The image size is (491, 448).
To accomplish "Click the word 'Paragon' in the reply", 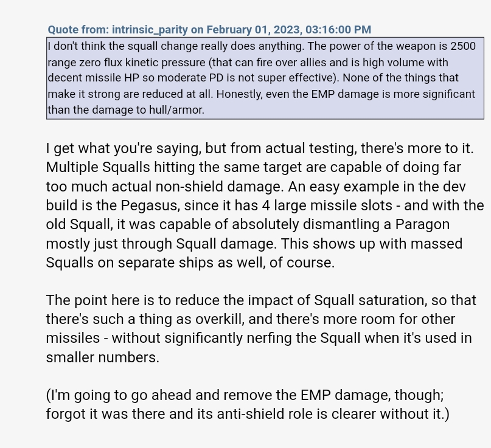I will click(x=422, y=224).
